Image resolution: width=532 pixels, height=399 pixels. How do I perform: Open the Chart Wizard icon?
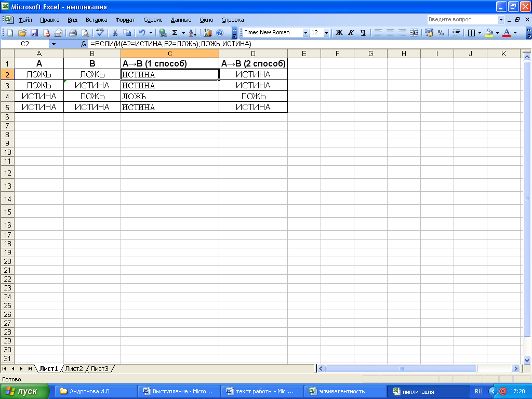click(x=208, y=33)
